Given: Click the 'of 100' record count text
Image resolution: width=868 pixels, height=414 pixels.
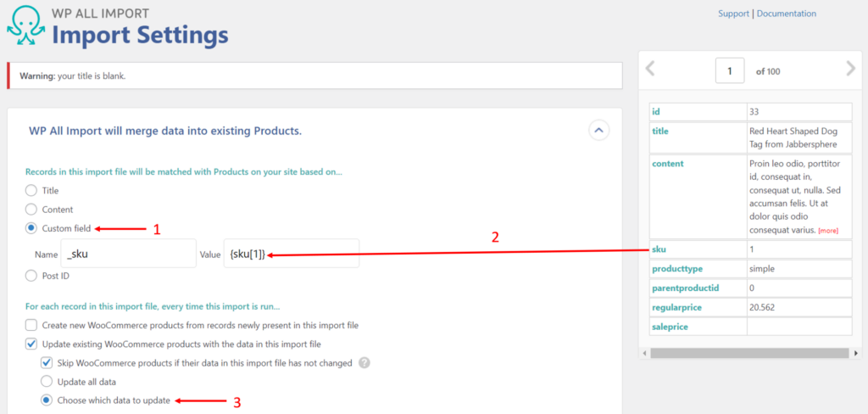Looking at the screenshot, I should click(x=768, y=71).
